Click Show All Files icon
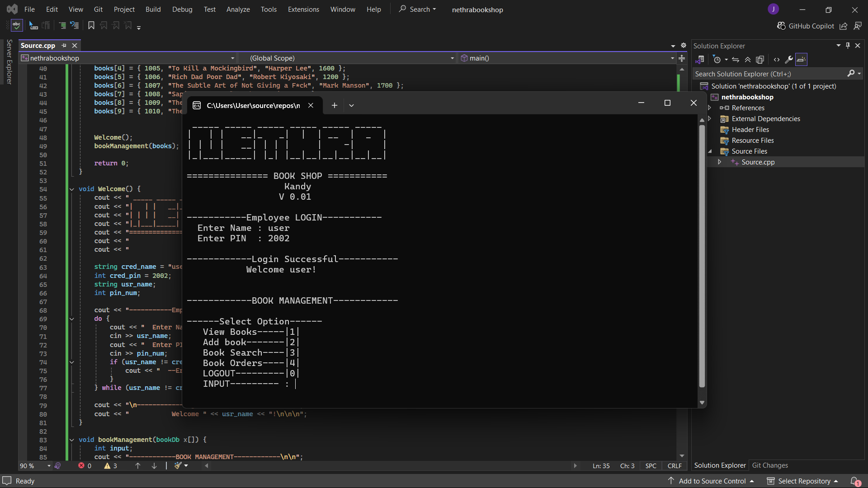 click(760, 60)
